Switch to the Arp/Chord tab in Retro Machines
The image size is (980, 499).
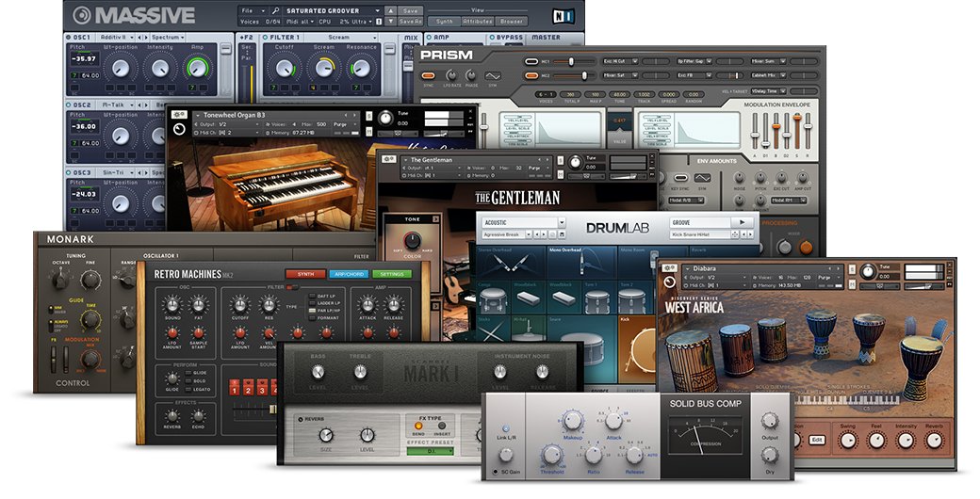348,274
